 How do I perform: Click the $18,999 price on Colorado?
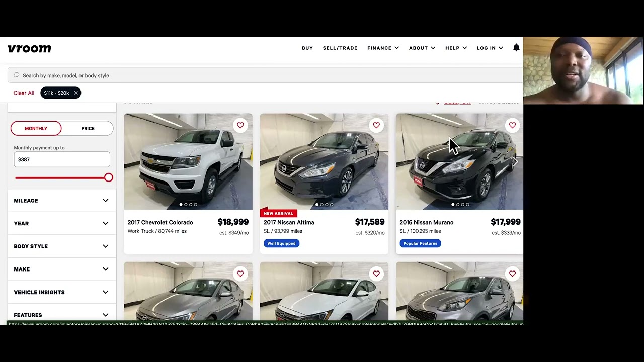coord(233,222)
